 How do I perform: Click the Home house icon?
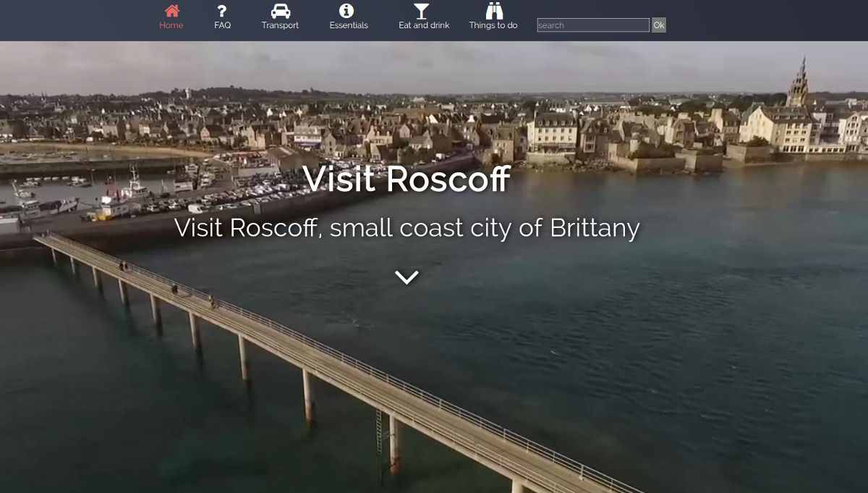pyautogui.click(x=171, y=11)
